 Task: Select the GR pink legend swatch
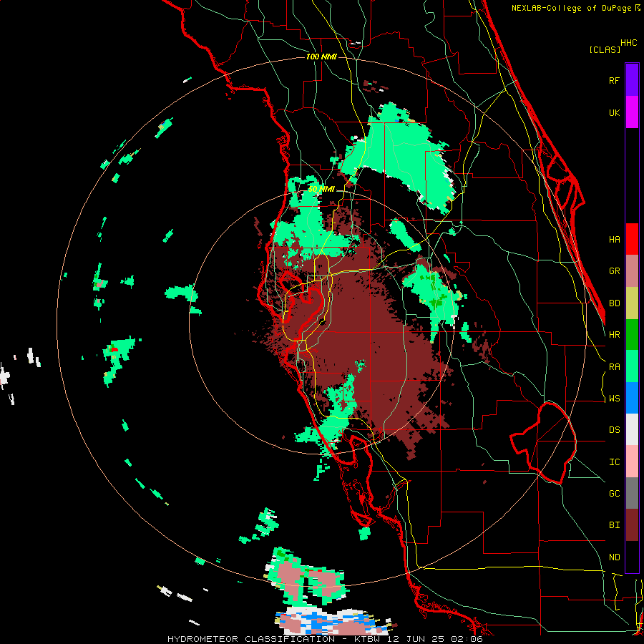tap(632, 271)
